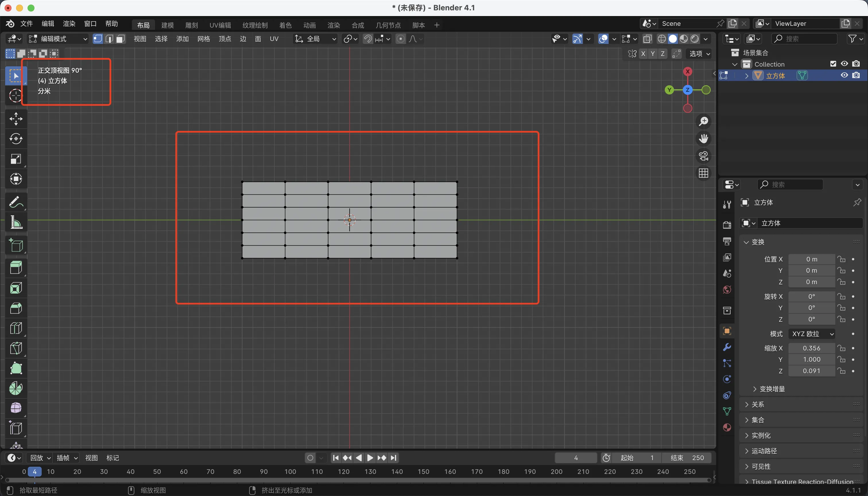Select the Move tool in the toolbar
The image size is (868, 496).
[x=16, y=119]
